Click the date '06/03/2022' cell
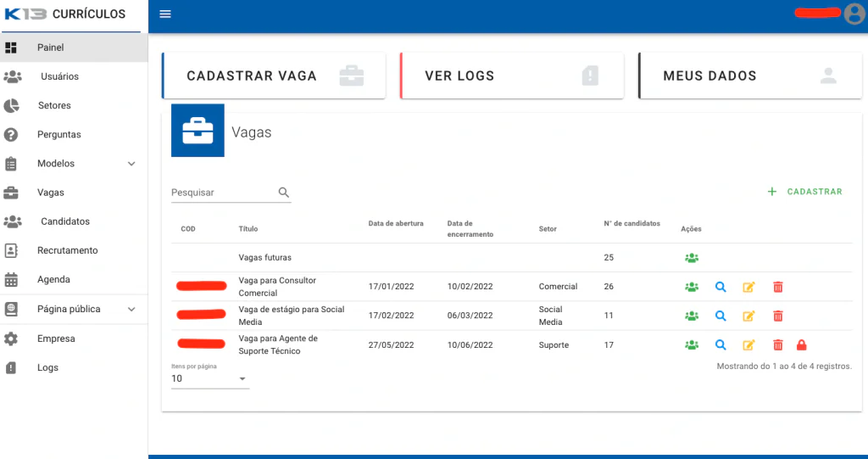Screen dimensions: 868x459 point(470,316)
